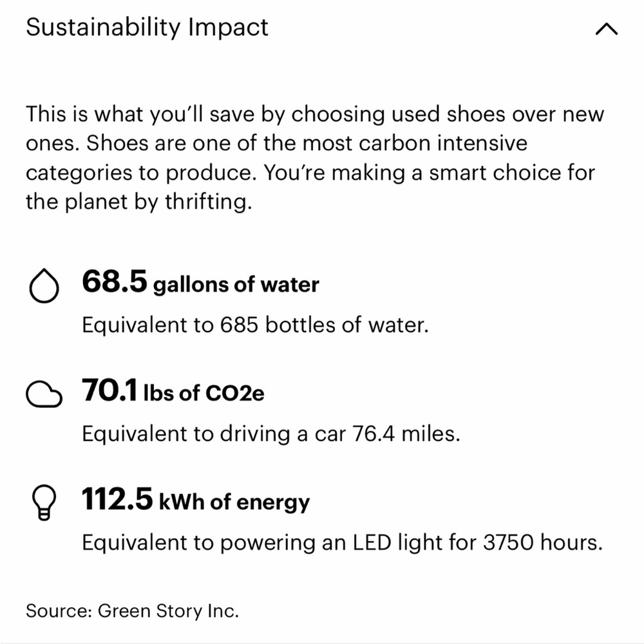Select the "3750 hours" value
Image resolution: width=644 pixels, height=644 pixels.
tap(542, 543)
